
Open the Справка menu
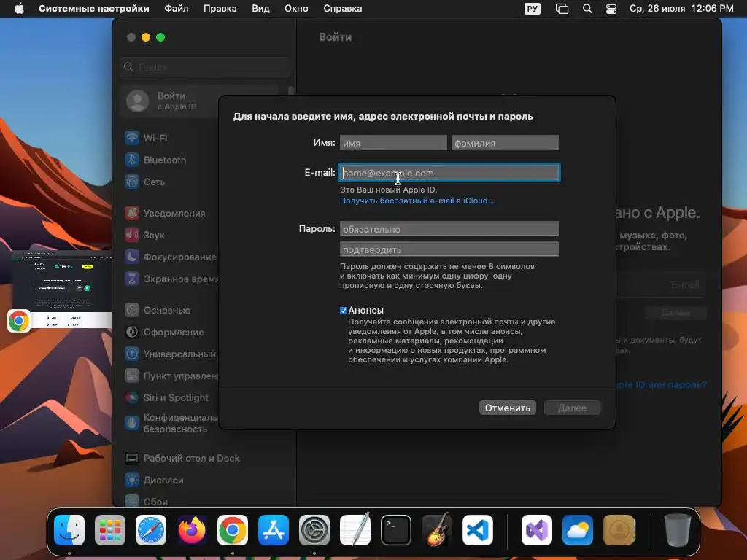point(343,9)
